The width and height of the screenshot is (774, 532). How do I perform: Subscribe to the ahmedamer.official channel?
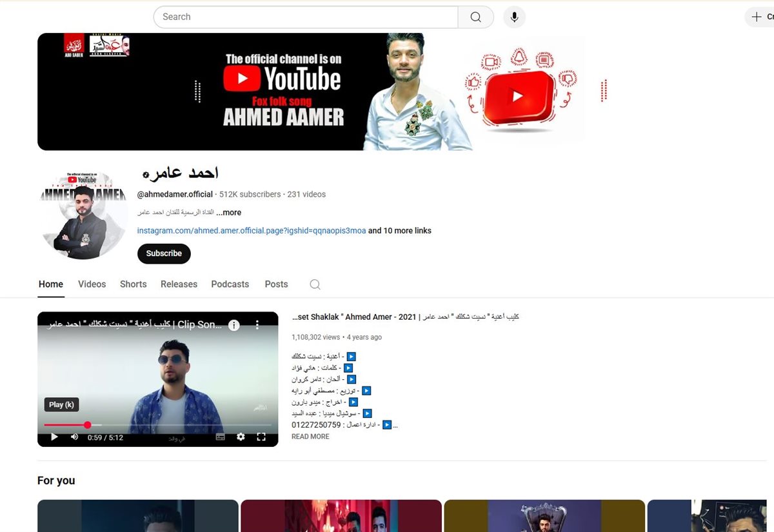click(163, 253)
